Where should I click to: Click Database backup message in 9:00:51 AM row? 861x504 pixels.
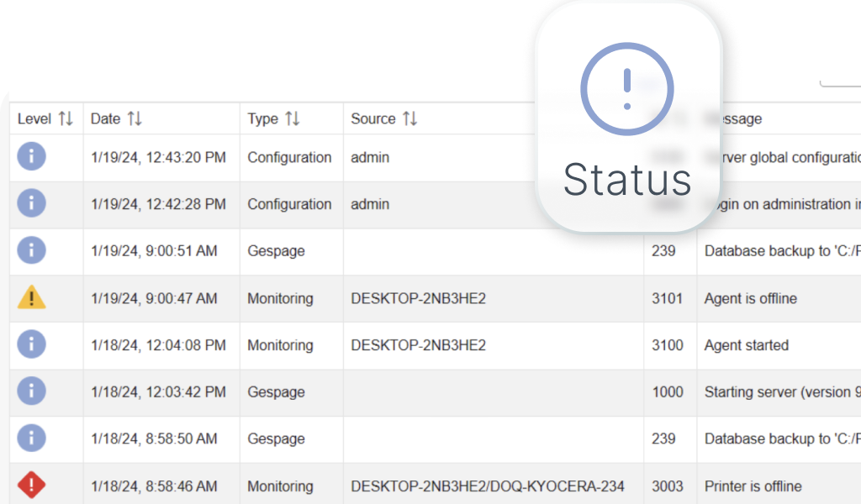click(x=783, y=251)
